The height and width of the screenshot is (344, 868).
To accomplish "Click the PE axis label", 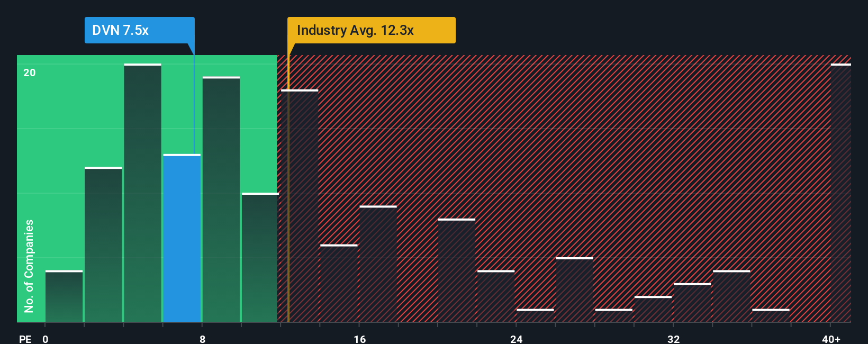I will click(x=25, y=339).
